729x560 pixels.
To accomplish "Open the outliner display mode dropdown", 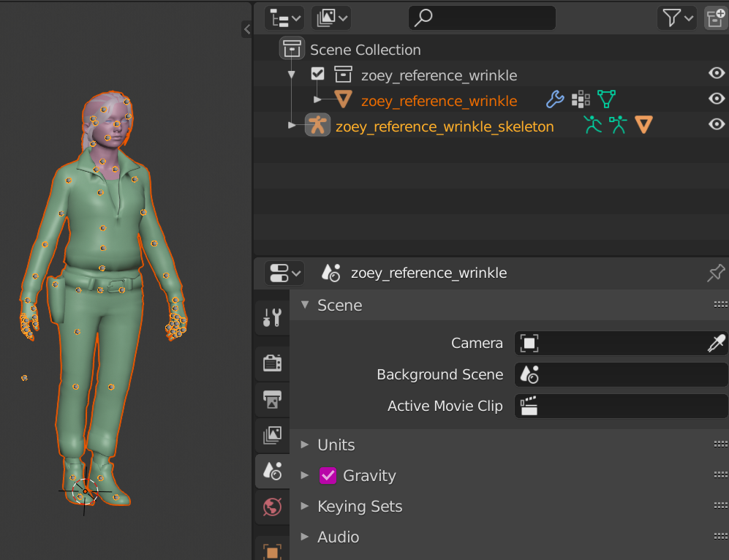I will 330,18.
